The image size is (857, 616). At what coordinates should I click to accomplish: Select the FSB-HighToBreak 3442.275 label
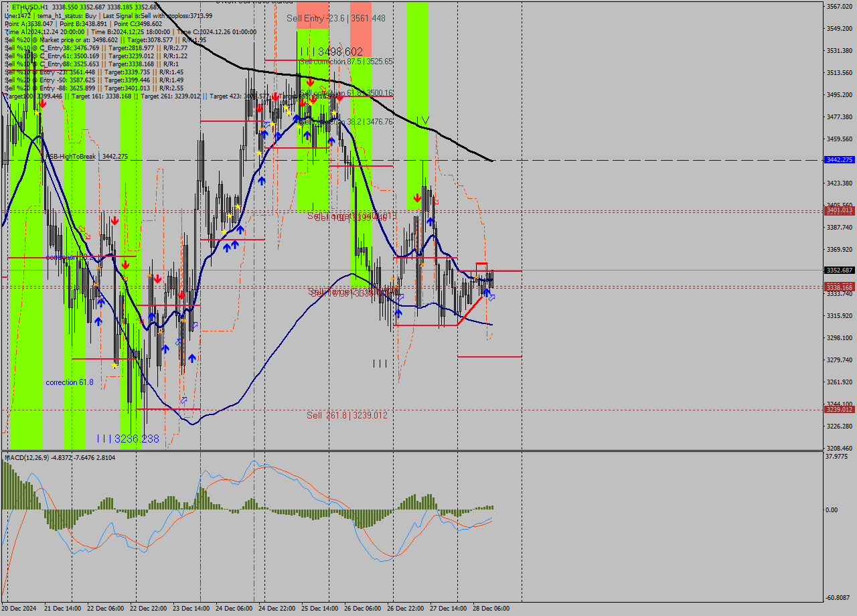(x=86, y=156)
